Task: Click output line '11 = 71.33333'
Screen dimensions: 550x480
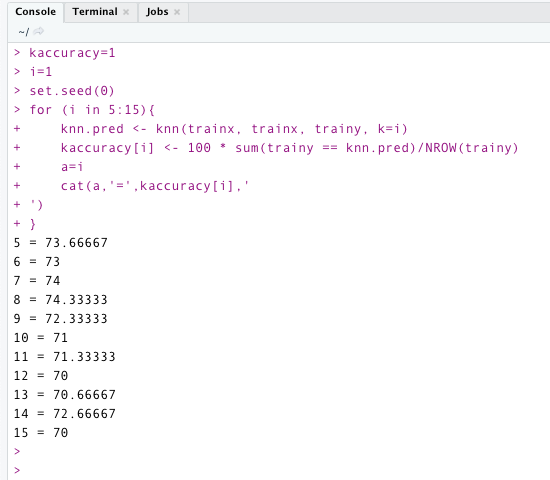Action: point(65,357)
